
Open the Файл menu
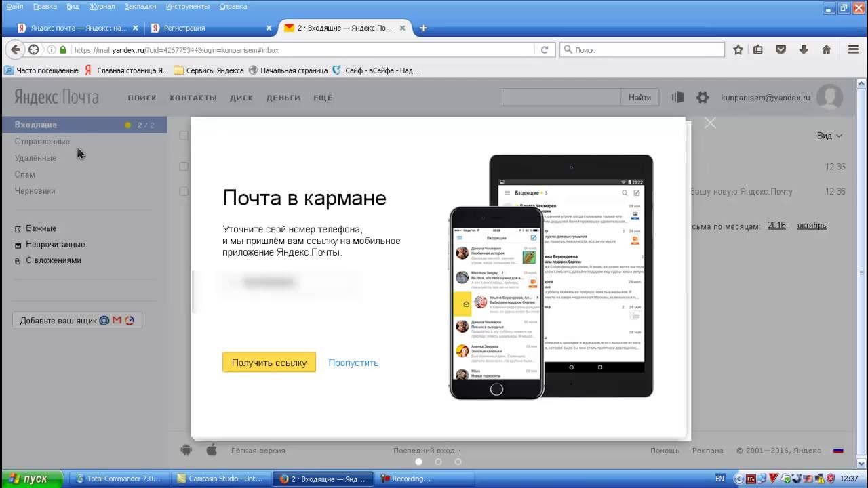click(x=14, y=6)
